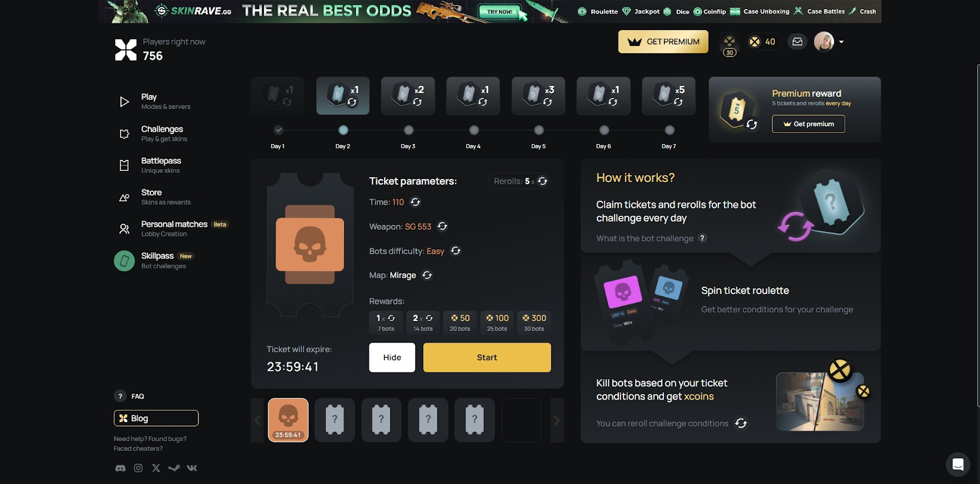Image resolution: width=980 pixels, height=484 pixels.
Task: Reroll the Time parameter
Action: coord(415,202)
